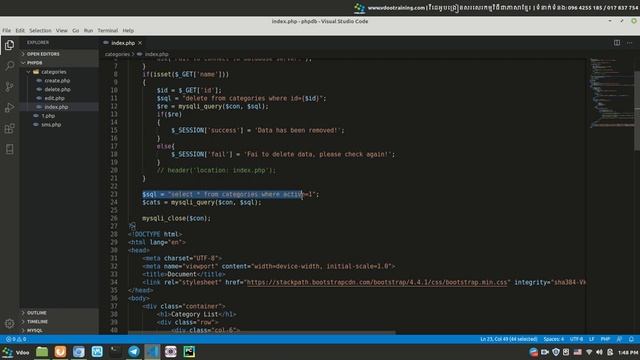Open the Terminal menu

point(108,31)
